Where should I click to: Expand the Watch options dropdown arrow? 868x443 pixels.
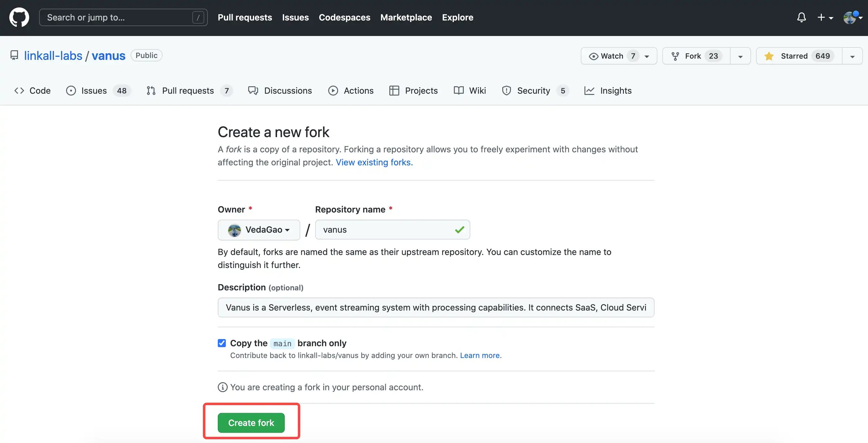pyautogui.click(x=647, y=56)
